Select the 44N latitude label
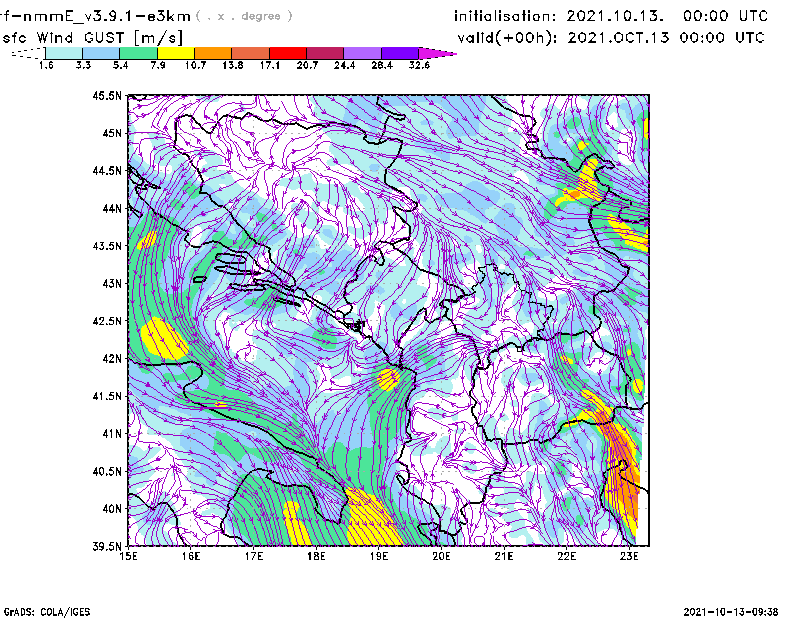 coord(112,208)
